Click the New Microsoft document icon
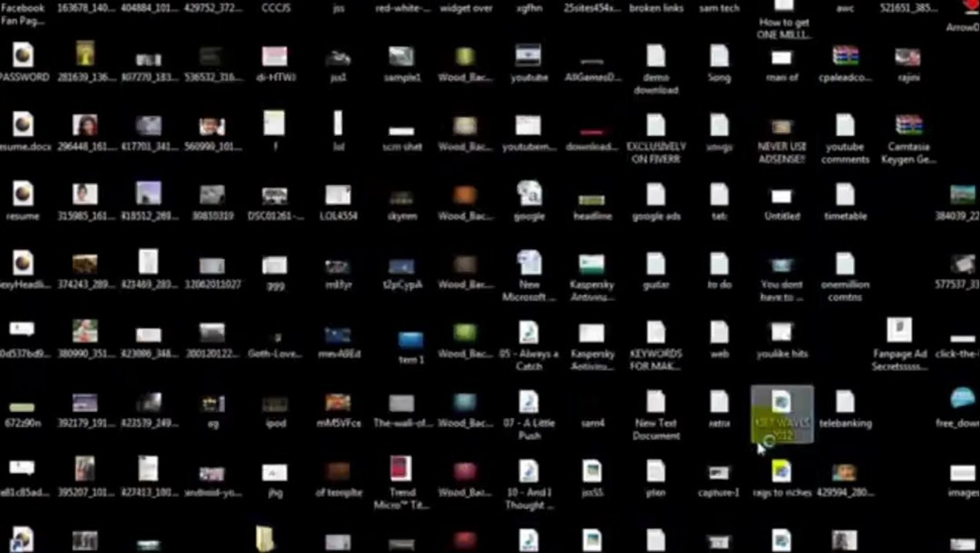The width and height of the screenshot is (980, 553). [528, 263]
